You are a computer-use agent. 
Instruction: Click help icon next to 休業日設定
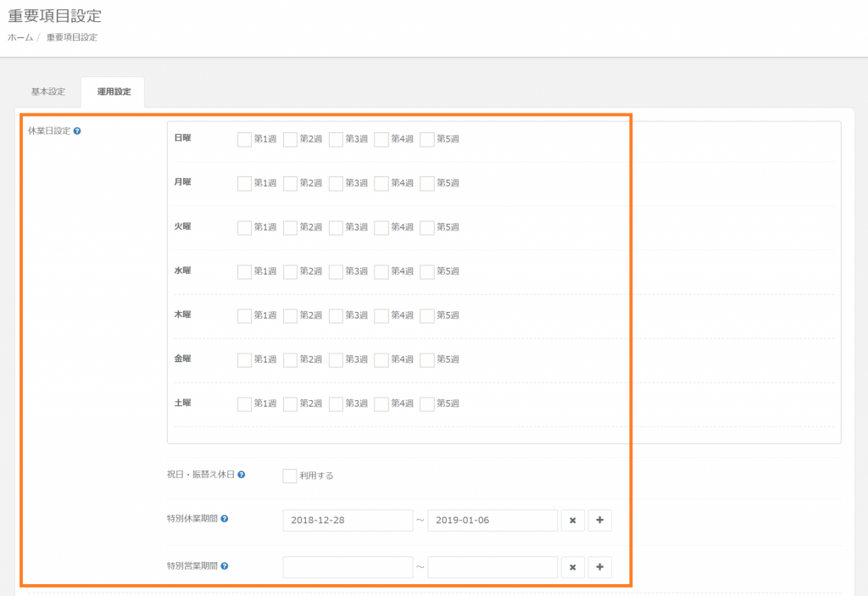(77, 131)
